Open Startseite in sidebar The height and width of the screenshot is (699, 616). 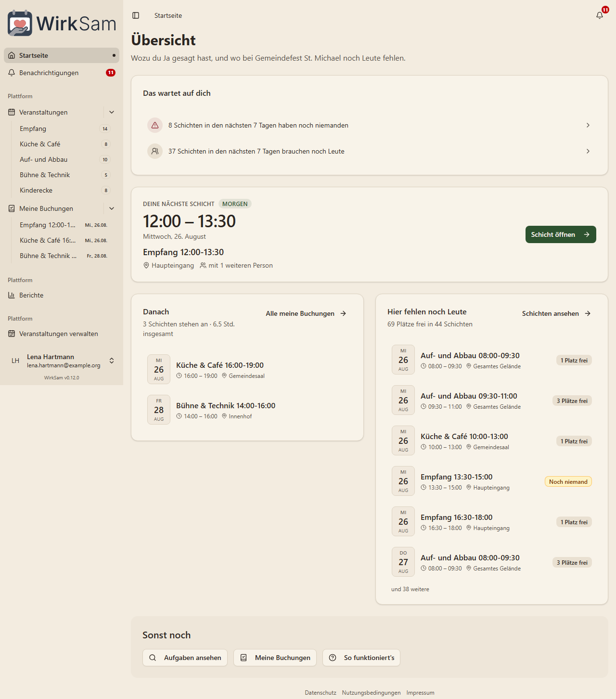62,55
